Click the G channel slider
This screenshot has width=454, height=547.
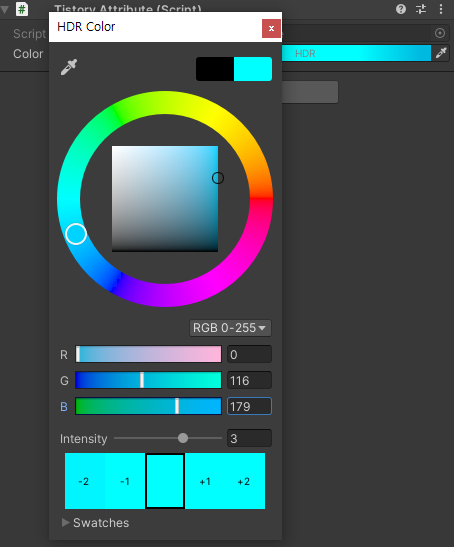[148, 380]
